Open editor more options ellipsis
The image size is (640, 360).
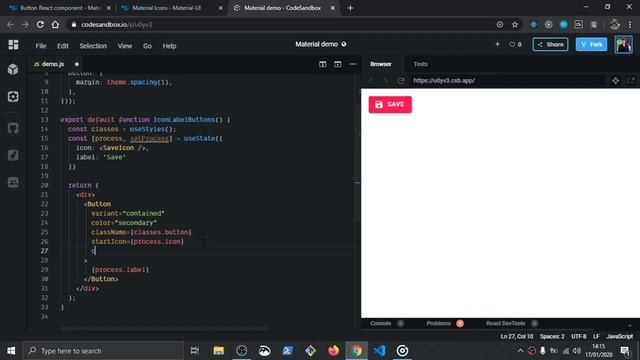click(x=353, y=64)
